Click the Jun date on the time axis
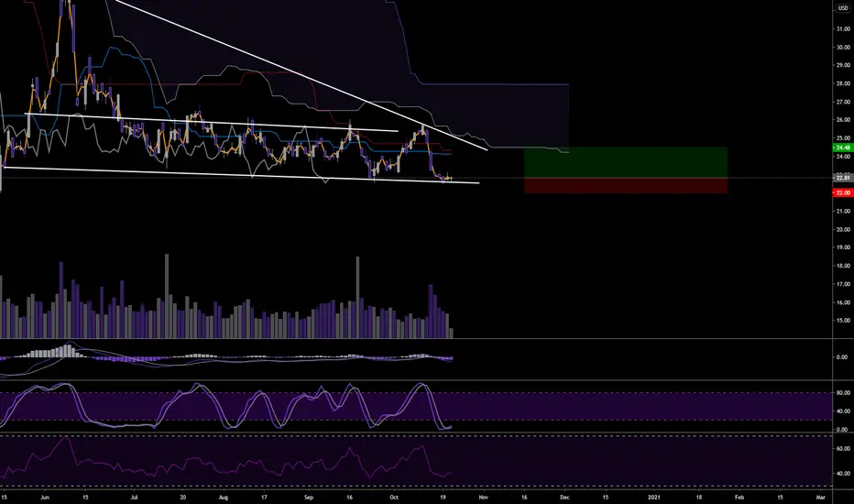 (x=45, y=498)
